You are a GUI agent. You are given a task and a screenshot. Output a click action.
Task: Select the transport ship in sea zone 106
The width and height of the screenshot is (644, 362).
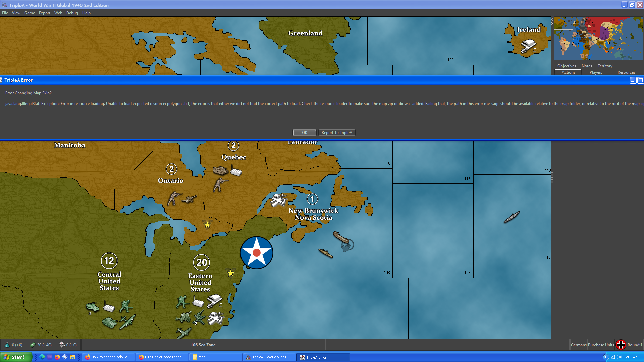click(341, 237)
